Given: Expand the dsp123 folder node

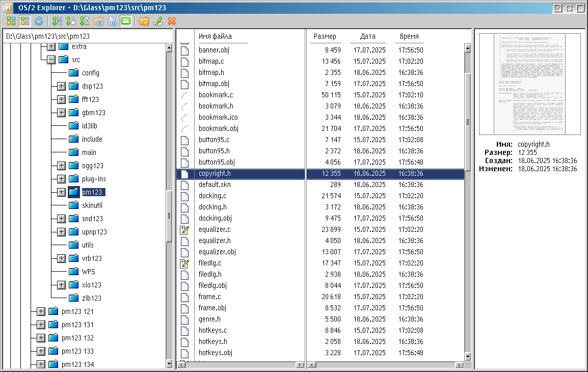Looking at the screenshot, I should click(61, 86).
